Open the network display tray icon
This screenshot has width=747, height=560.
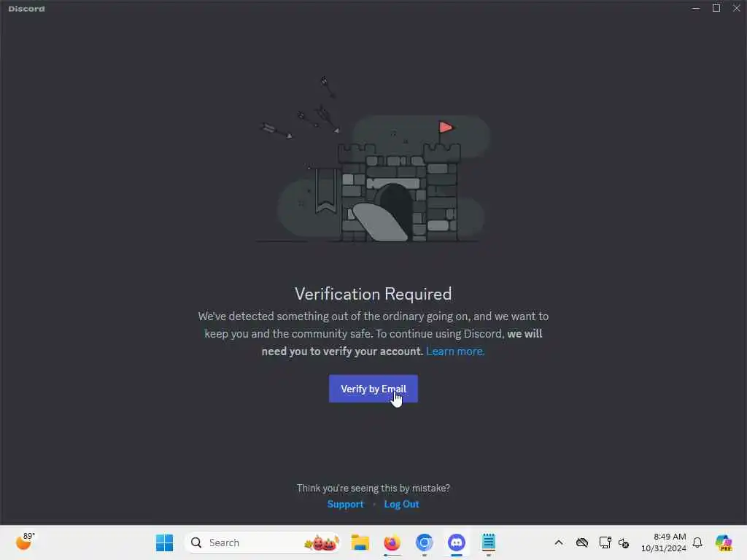[605, 542]
